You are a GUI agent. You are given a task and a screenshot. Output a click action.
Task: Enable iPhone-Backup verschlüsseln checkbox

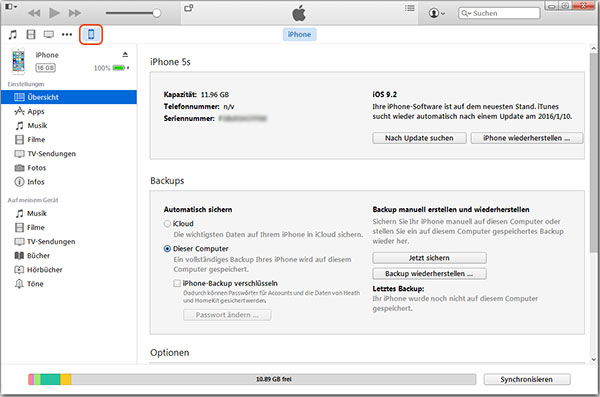tap(177, 283)
